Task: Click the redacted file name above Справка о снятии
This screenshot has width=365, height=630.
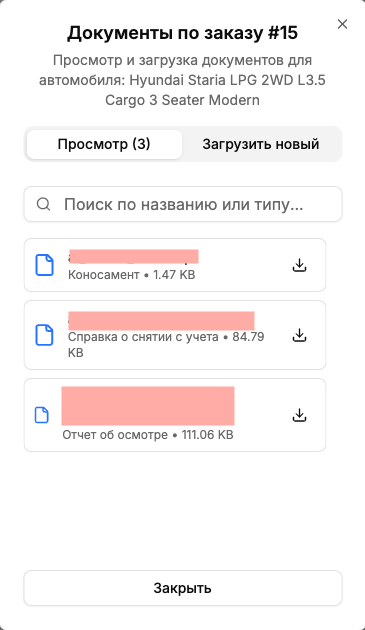Action: (x=161, y=321)
